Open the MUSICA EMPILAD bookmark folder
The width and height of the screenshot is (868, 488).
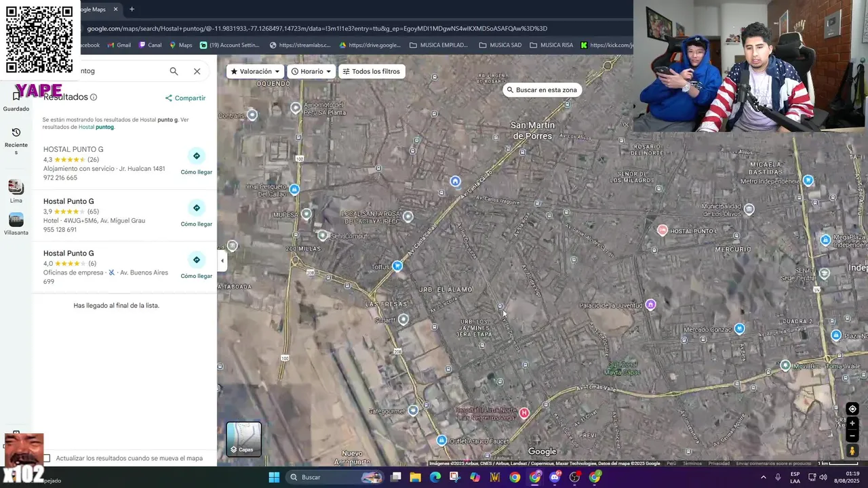(439, 45)
